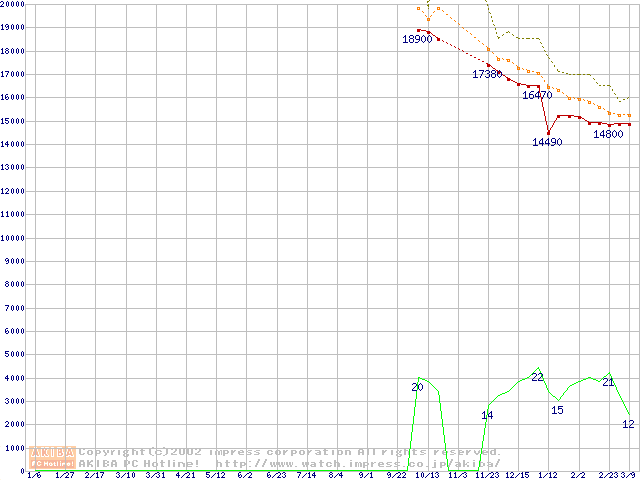Click the 1/6 date on x-axis
Viewport: 640px width, 480px height.
point(34,475)
